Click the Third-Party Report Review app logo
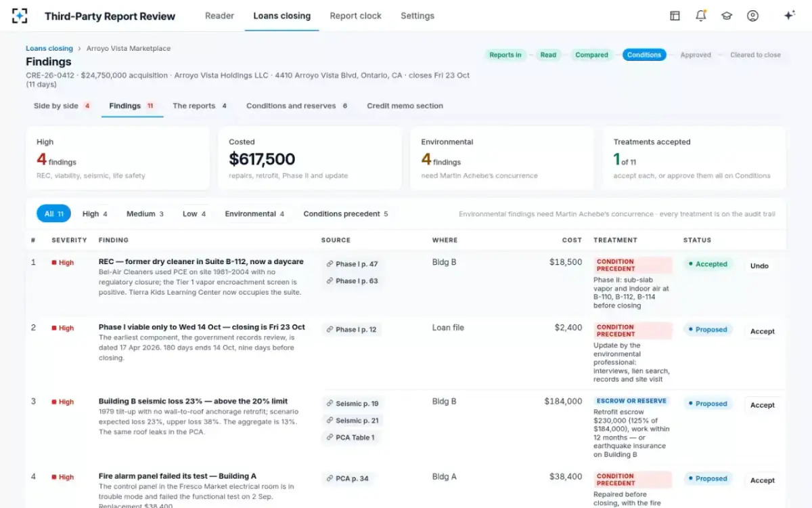 (20, 16)
